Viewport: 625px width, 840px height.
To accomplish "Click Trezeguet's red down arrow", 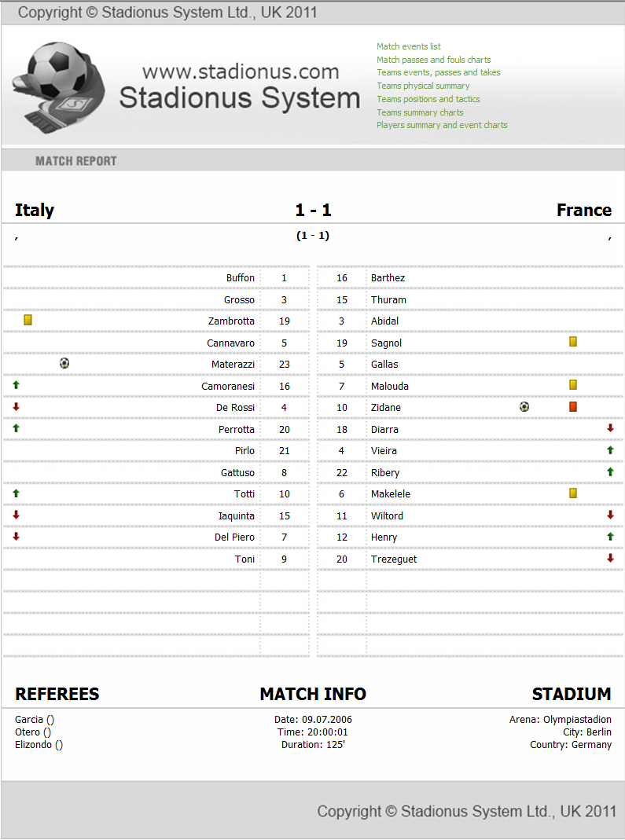I will 610,558.
